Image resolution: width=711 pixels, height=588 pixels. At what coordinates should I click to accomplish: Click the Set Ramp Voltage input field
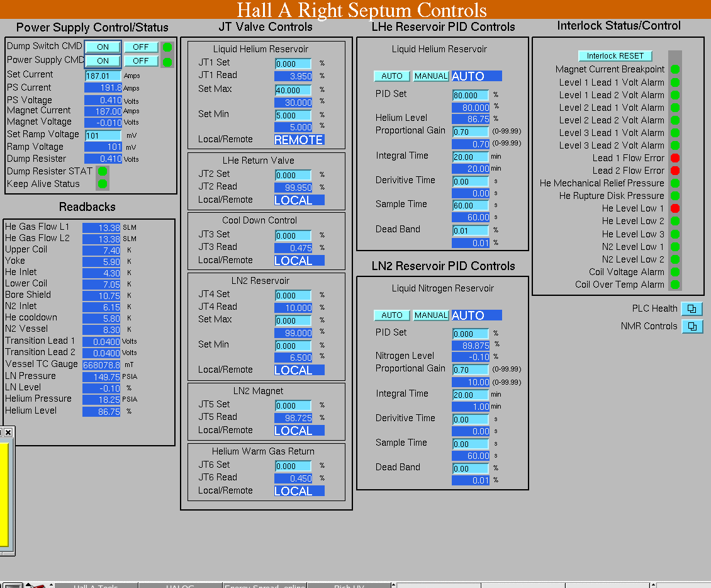pos(103,135)
